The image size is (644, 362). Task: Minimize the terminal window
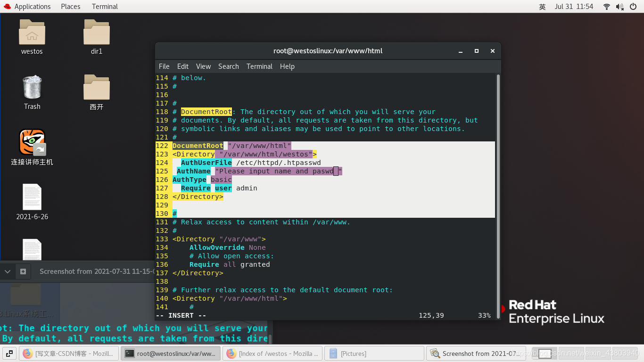461,51
